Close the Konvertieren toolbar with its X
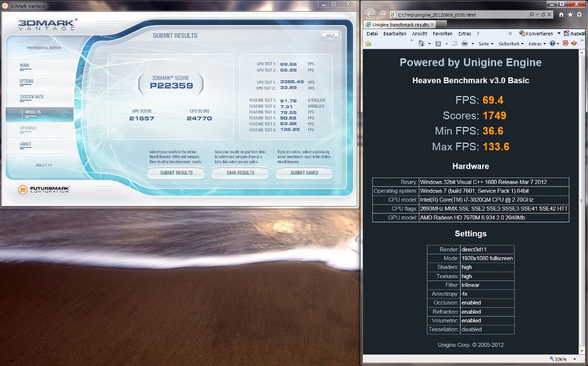This screenshot has height=366, width=588. coord(510,33)
